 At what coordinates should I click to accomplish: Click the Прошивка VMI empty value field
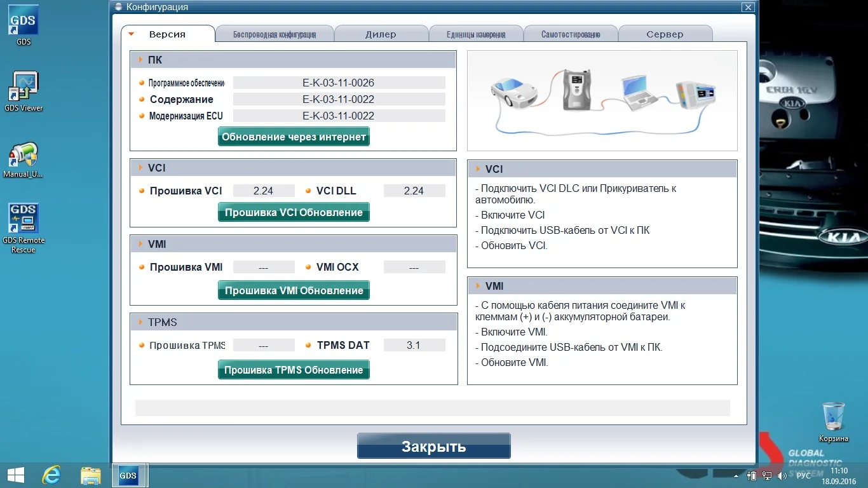[x=264, y=267]
